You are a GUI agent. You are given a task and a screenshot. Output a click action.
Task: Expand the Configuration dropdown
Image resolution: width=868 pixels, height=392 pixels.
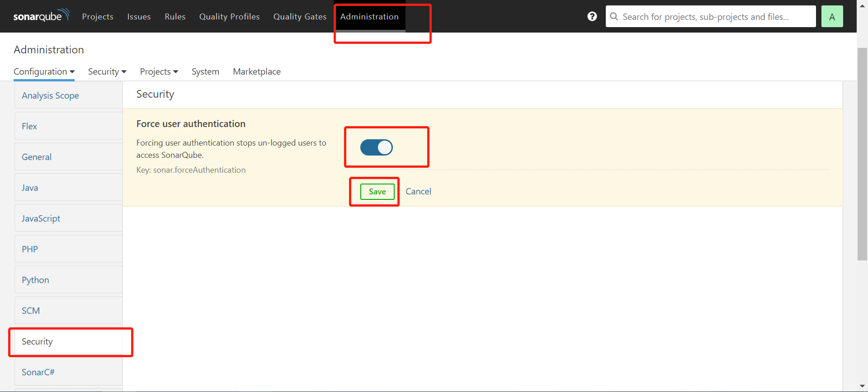[44, 71]
